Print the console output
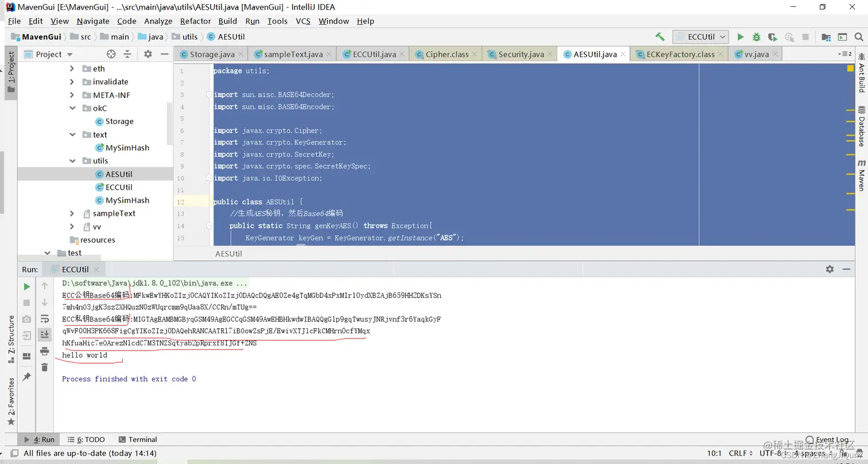 [45, 351]
